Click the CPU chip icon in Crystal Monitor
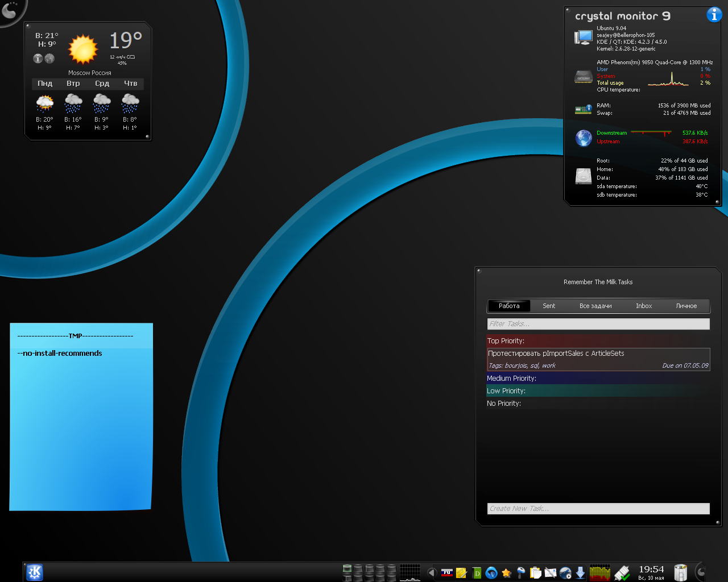Image resolution: width=728 pixels, height=582 pixels. (x=584, y=77)
